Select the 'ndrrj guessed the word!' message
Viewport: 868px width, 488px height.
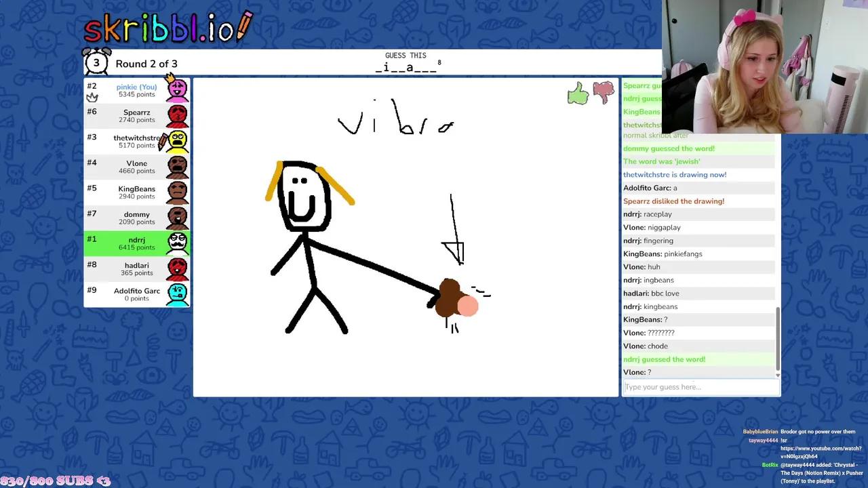click(664, 359)
